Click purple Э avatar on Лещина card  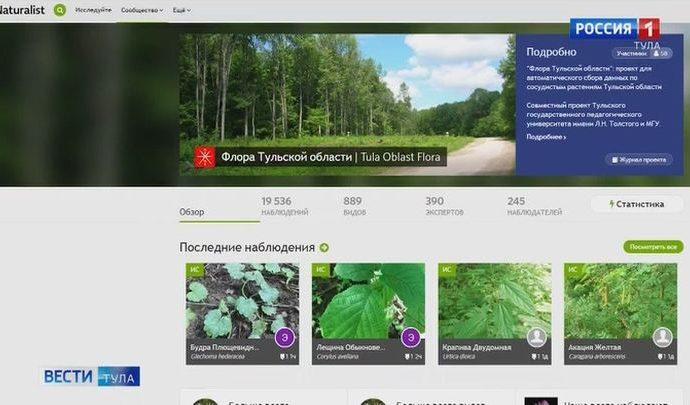point(411,338)
